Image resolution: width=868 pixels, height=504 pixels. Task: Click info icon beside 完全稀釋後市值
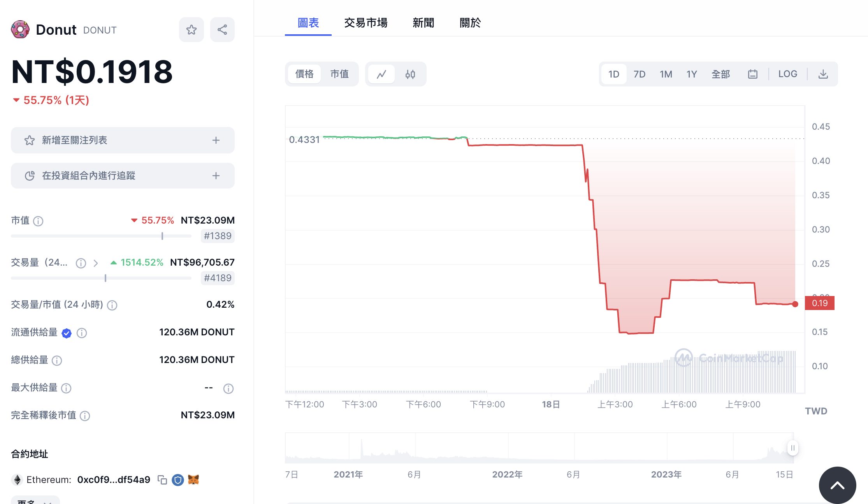tap(85, 416)
